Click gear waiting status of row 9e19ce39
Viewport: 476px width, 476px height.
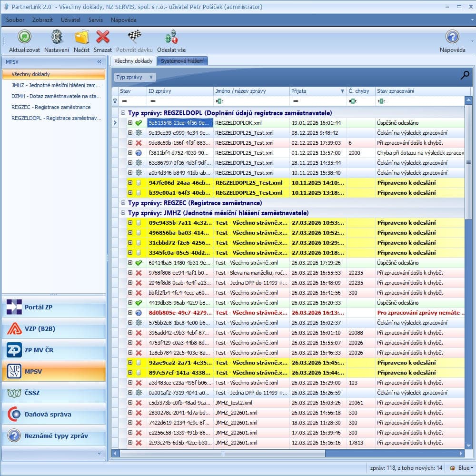139,133
